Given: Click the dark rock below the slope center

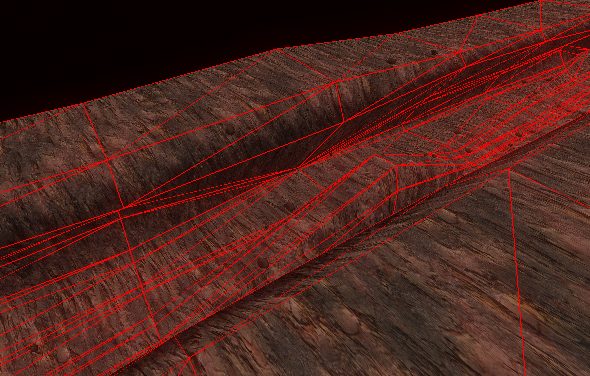Looking at the screenshot, I should (x=263, y=262).
